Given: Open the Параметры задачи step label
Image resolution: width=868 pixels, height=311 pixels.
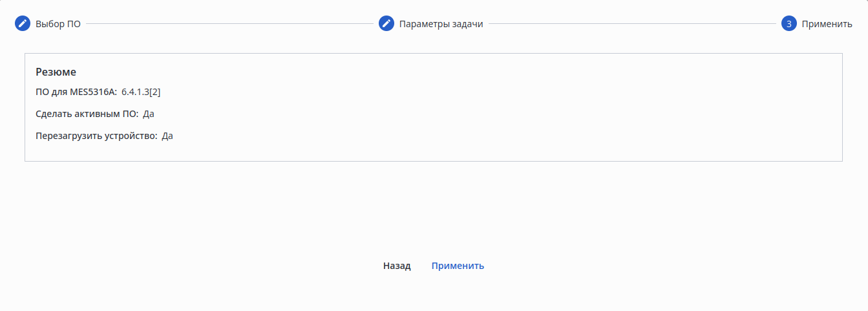Looking at the screenshot, I should [x=441, y=24].
